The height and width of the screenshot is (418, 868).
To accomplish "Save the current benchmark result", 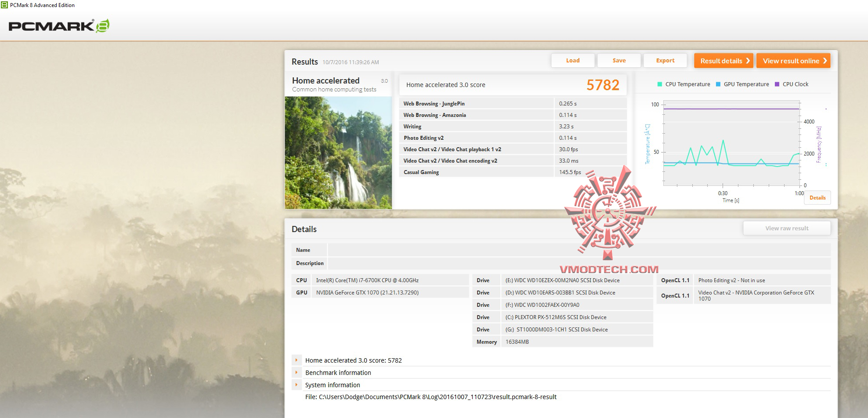I will (x=619, y=61).
